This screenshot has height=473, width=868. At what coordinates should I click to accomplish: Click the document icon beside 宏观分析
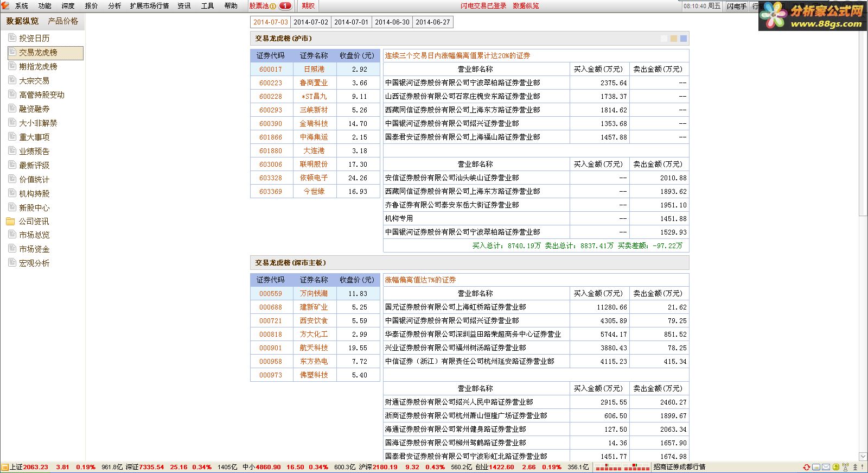click(x=12, y=262)
